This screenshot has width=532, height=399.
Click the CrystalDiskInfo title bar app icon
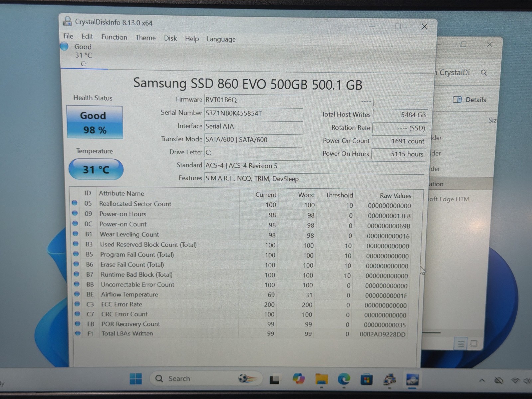[x=67, y=21]
